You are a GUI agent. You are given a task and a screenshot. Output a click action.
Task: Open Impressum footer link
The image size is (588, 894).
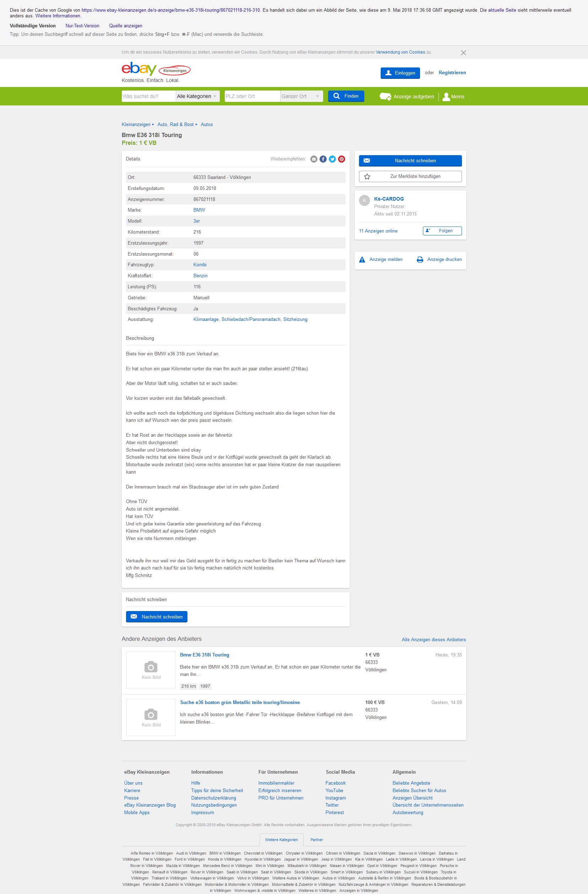pos(202,812)
